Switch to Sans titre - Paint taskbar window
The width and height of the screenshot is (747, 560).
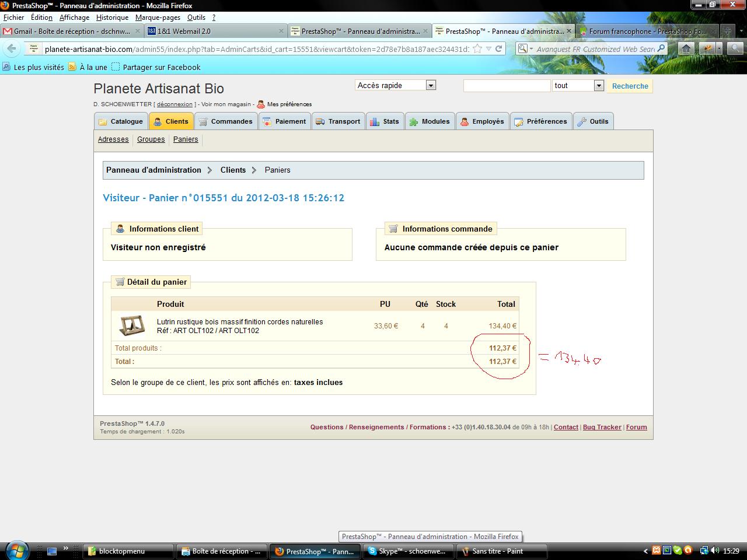pyautogui.click(x=502, y=551)
